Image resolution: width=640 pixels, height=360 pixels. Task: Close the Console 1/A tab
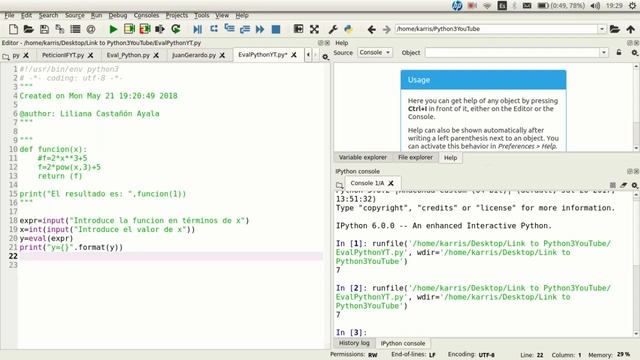tap(391, 183)
